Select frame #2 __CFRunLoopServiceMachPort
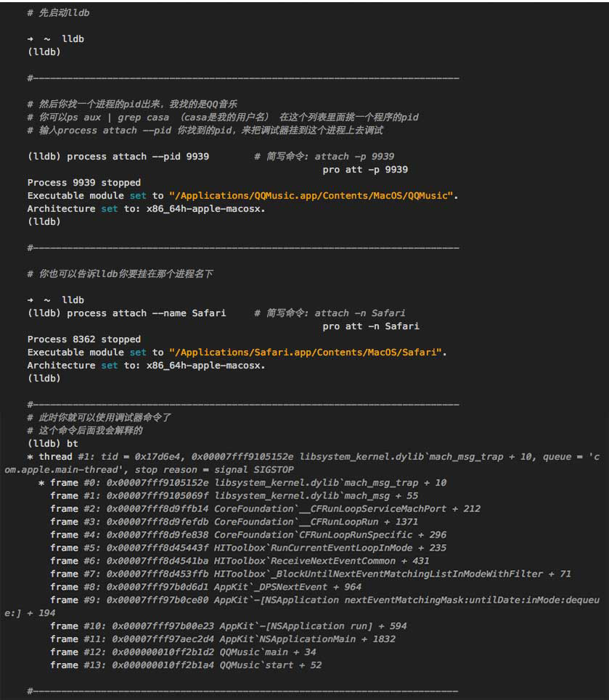 (x=265, y=509)
